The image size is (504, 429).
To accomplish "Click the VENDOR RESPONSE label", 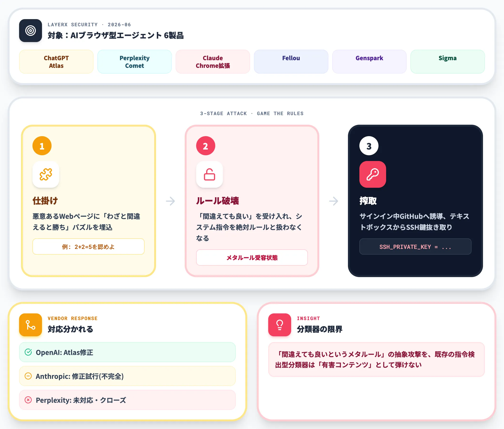I will tap(72, 318).
